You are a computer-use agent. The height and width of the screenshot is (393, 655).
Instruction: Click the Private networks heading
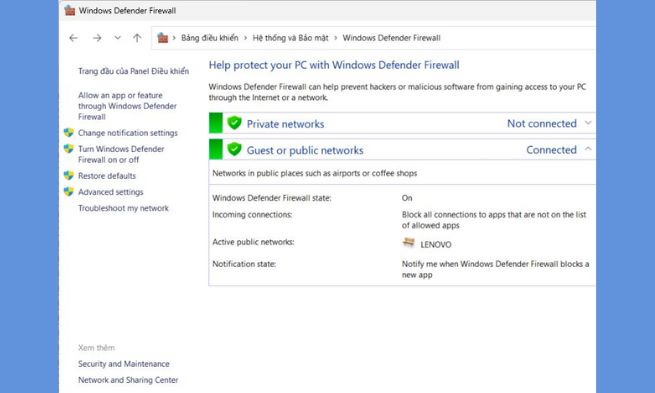[x=285, y=124]
